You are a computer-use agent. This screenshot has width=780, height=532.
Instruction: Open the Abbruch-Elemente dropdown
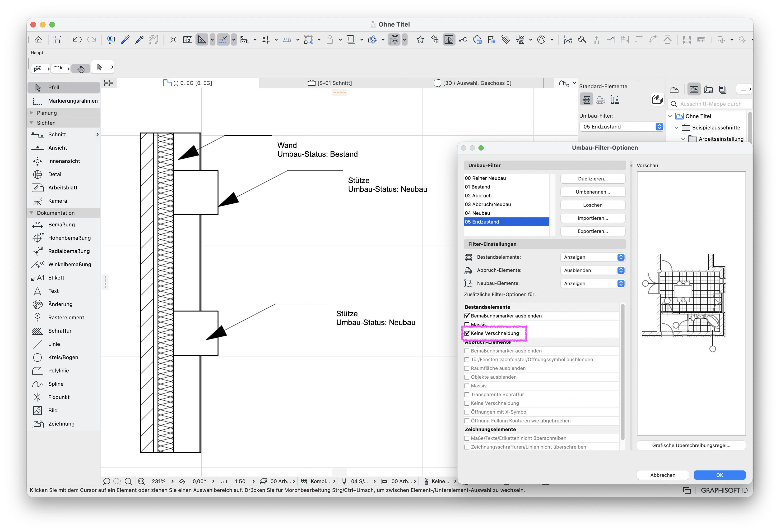tap(593, 270)
